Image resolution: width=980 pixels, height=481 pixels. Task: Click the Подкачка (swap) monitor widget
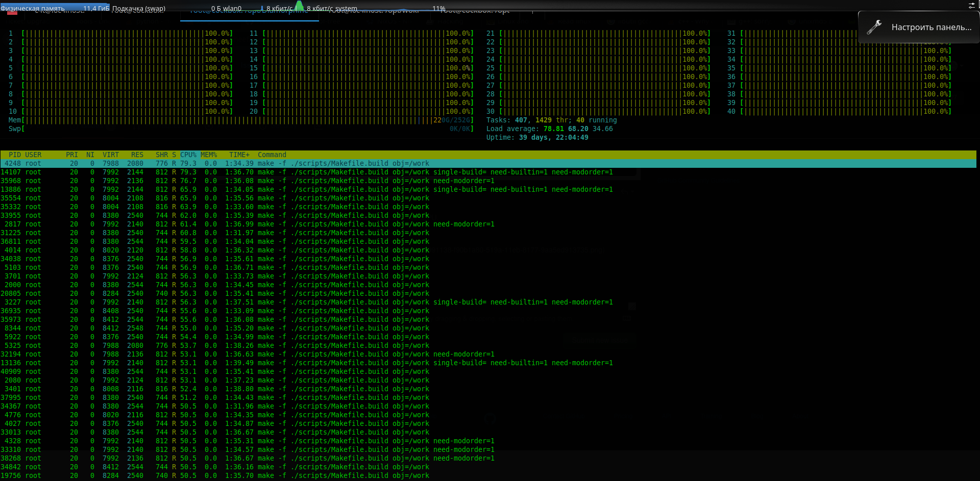139,8
